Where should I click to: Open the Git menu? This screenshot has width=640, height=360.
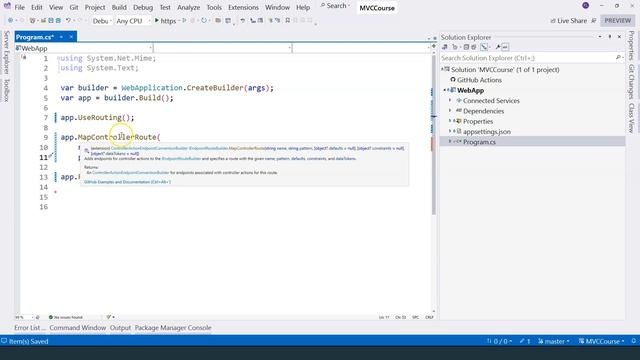[x=73, y=7]
